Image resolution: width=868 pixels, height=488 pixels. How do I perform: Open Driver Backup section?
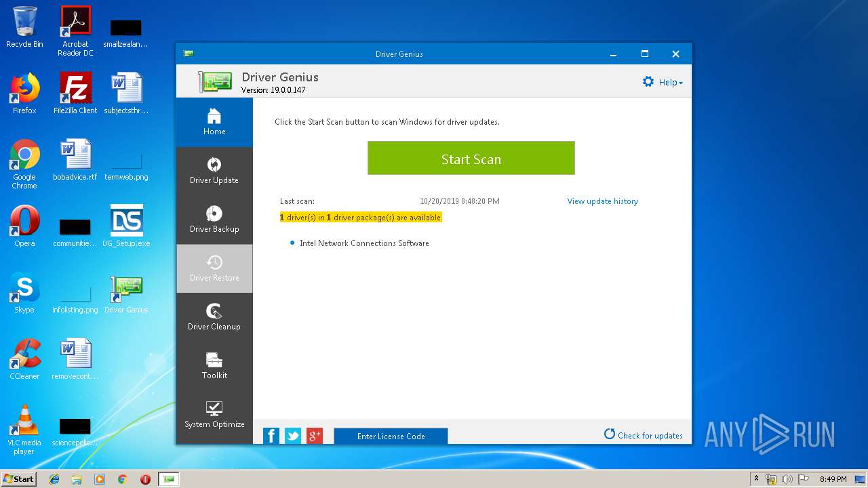point(214,220)
